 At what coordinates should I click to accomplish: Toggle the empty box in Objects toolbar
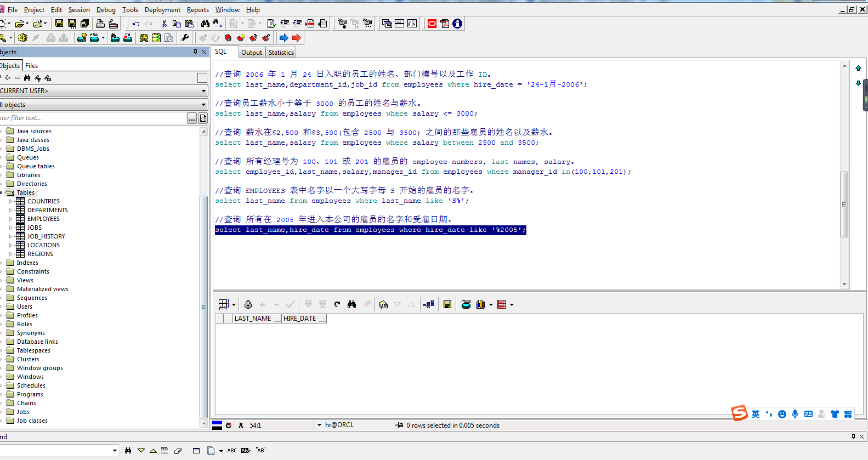click(202, 78)
